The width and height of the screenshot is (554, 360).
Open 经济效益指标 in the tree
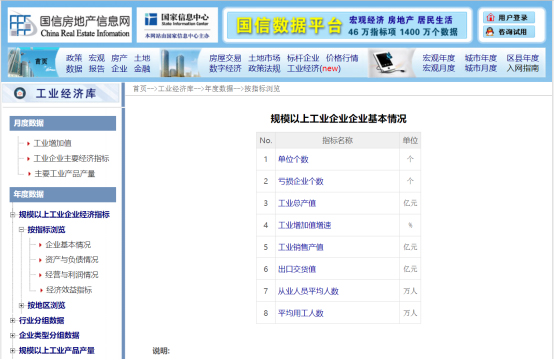click(x=69, y=290)
